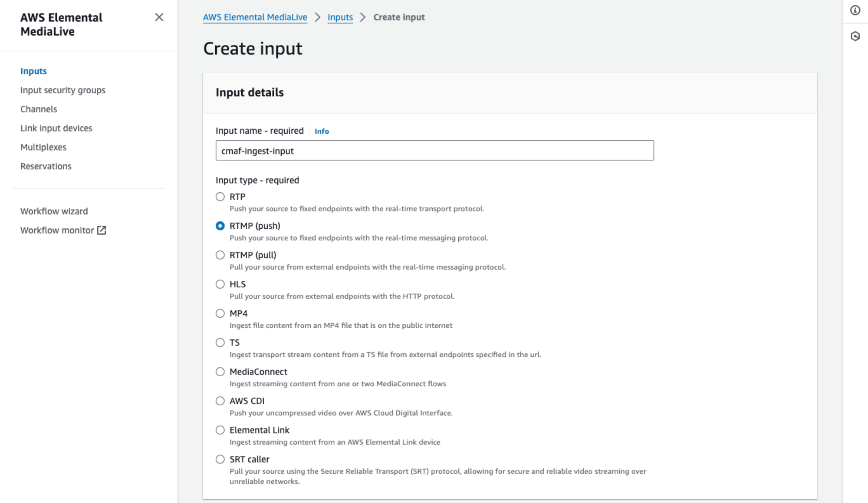
Task: Select the AWS CDI input type
Action: 220,401
